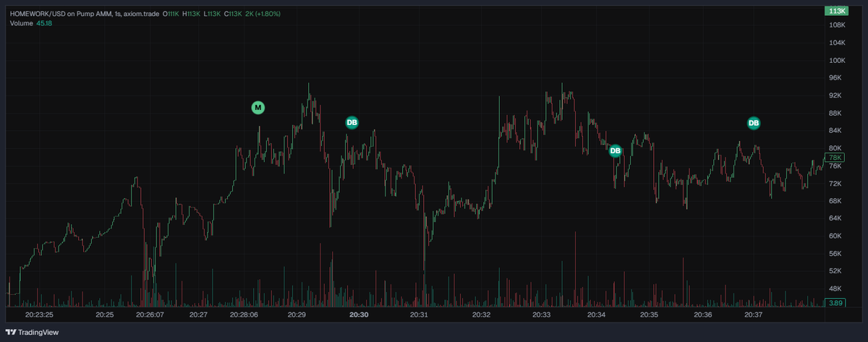Click the 64K price axis label
868x342 pixels.
pyautogui.click(x=837, y=218)
